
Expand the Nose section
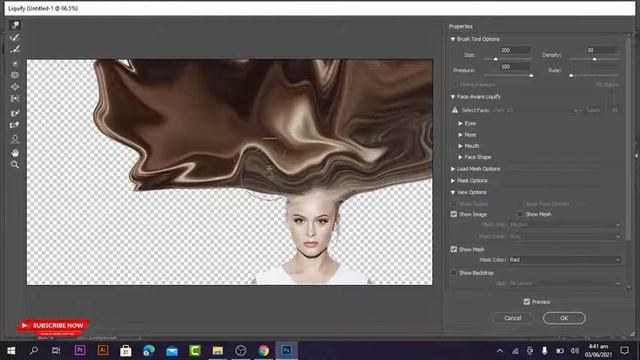[460, 135]
